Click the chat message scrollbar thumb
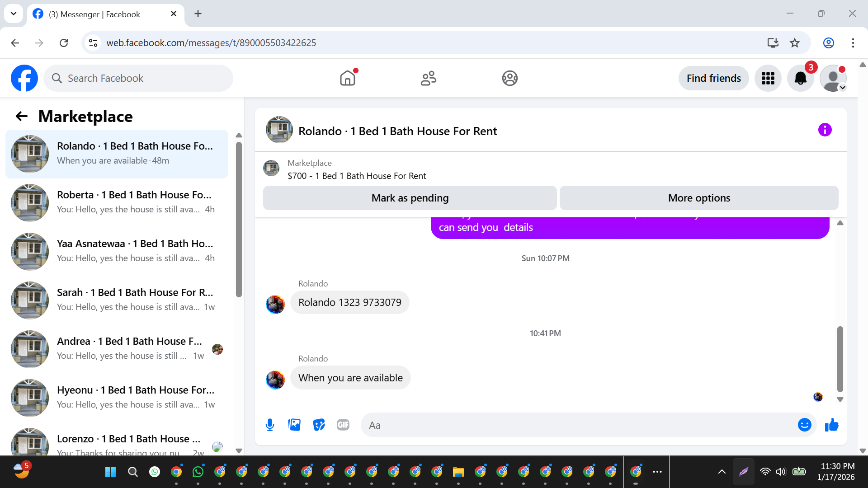Viewport: 868px width, 488px height. (x=840, y=359)
